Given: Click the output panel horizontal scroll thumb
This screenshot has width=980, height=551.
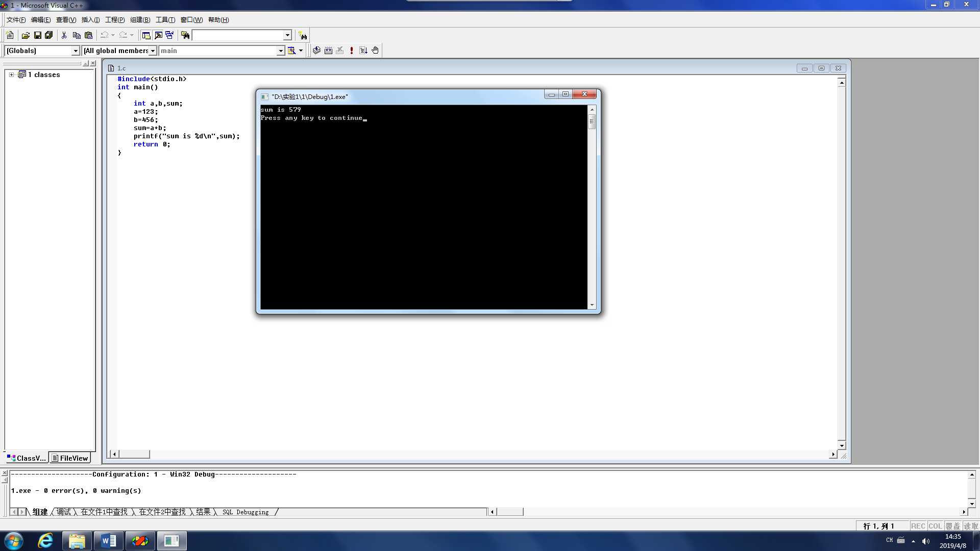Looking at the screenshot, I should [510, 512].
